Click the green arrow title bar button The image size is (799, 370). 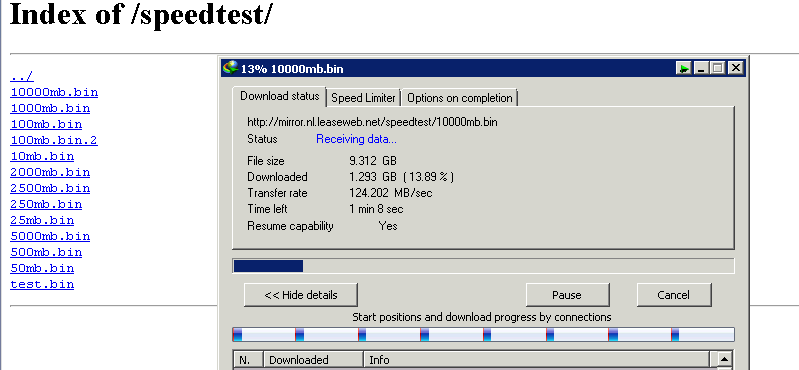tap(684, 68)
